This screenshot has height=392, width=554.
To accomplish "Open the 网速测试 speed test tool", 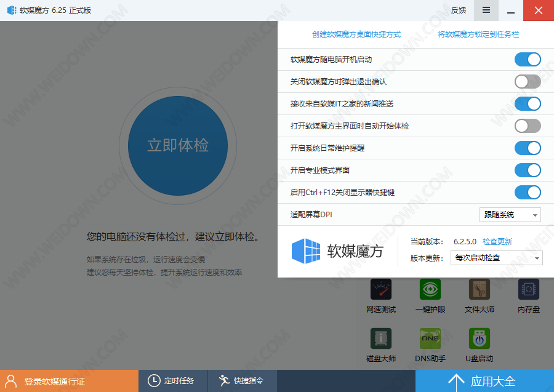I will click(380, 290).
